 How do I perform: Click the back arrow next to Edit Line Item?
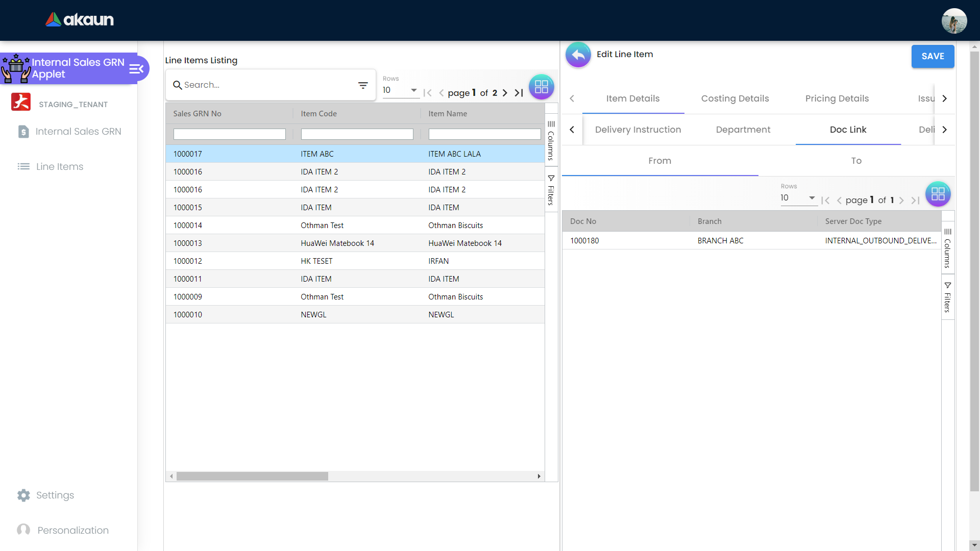(578, 55)
